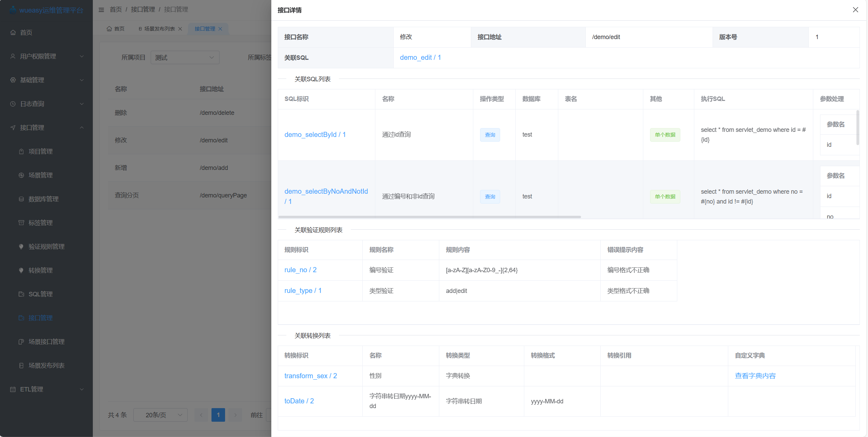
Task: Close the 接口详情 drawer
Action: click(855, 10)
